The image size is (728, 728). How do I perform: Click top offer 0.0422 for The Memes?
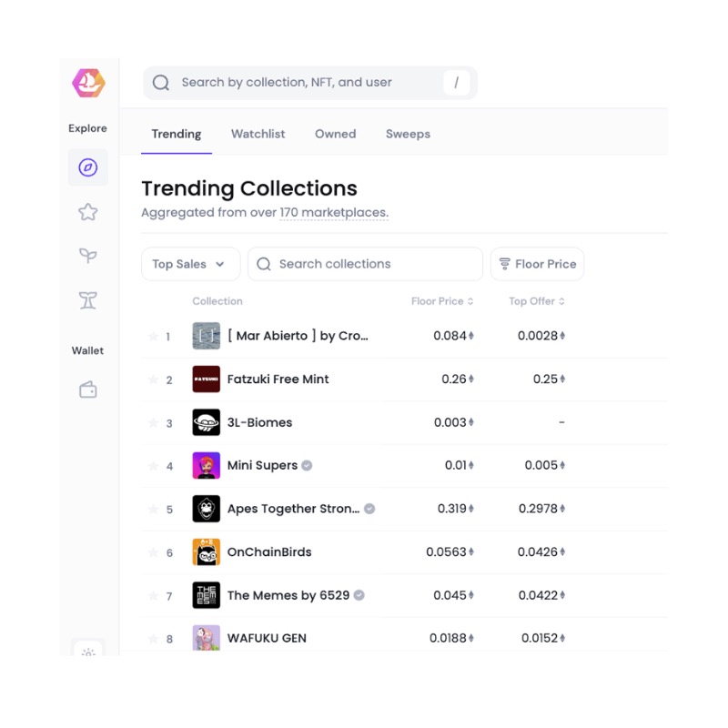coord(541,595)
